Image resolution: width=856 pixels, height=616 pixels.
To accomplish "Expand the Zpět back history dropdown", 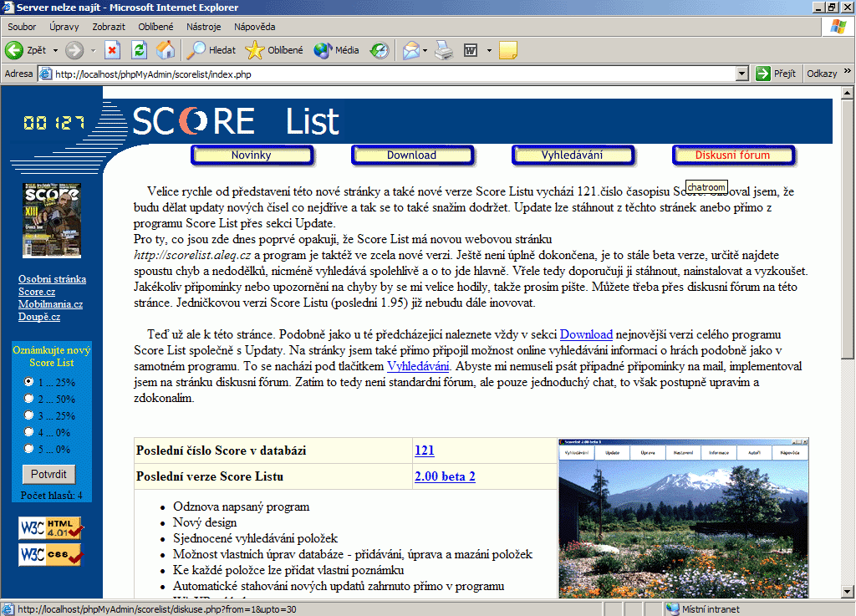I will pos(55,50).
